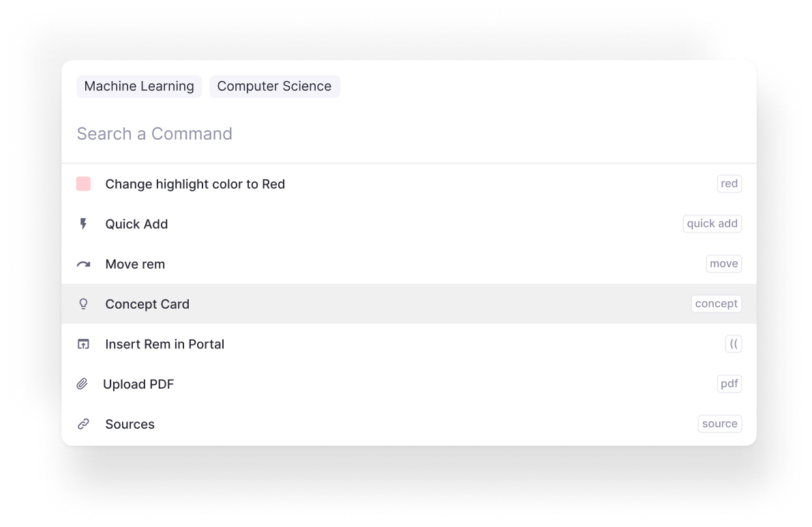Image resolution: width=812 pixels, height=527 pixels.
Task: Choose the Move rem command
Action: 135,265
